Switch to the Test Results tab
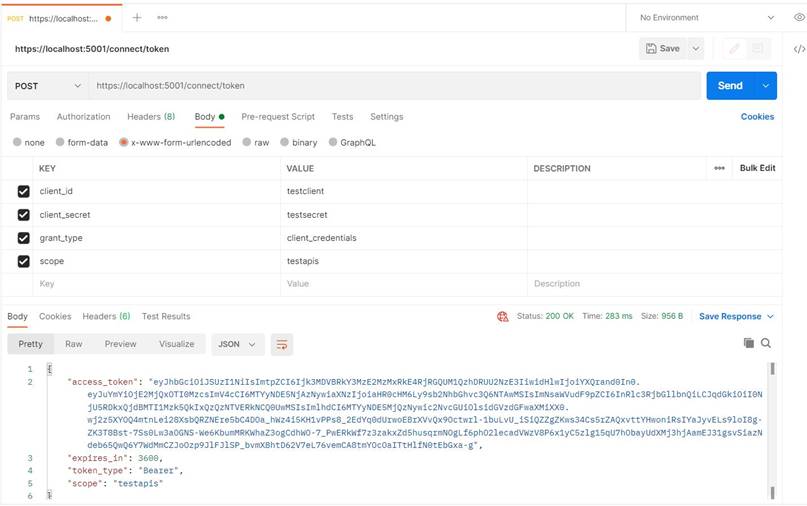The image size is (807, 506). (166, 316)
